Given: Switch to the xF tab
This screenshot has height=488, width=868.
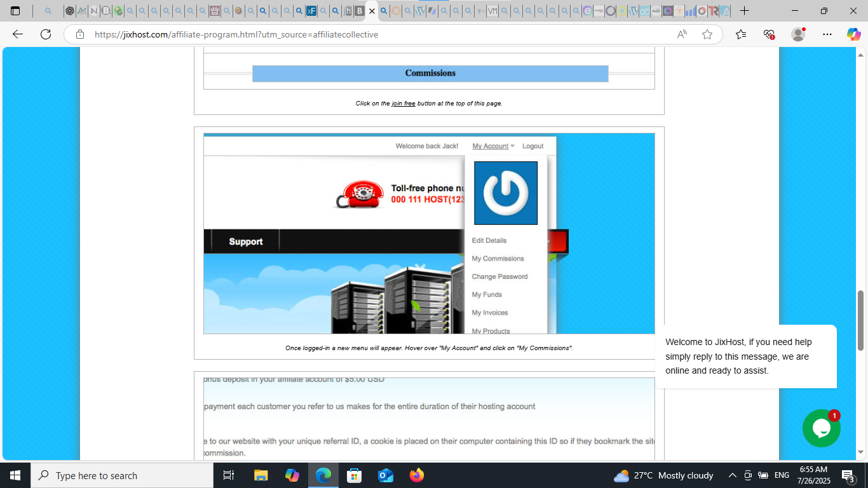Looking at the screenshot, I should click(311, 11).
